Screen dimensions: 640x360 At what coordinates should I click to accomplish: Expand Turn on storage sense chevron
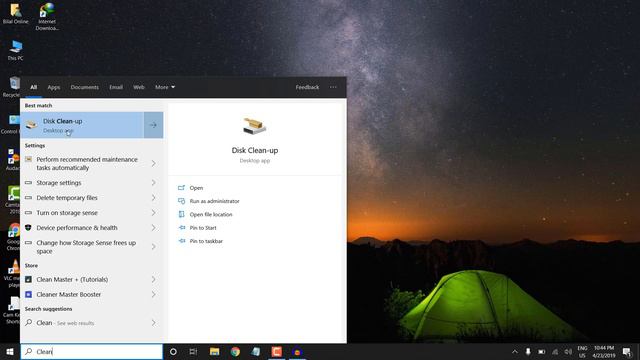click(153, 213)
